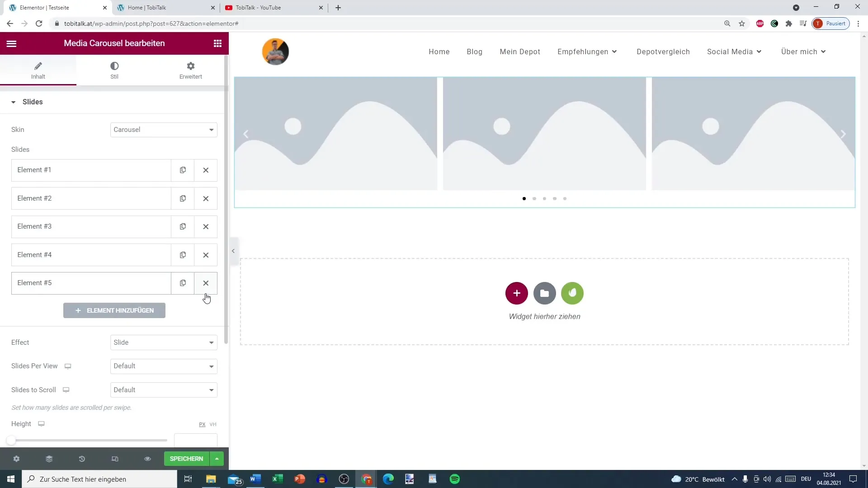The height and width of the screenshot is (488, 868).
Task: Duplicate Element #1
Action: [x=183, y=170]
